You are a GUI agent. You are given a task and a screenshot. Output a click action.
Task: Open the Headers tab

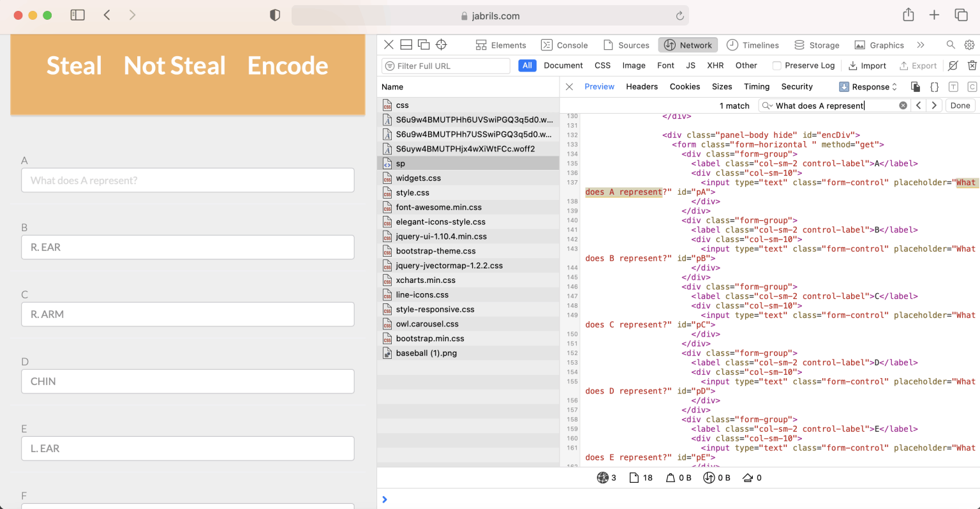coord(641,87)
